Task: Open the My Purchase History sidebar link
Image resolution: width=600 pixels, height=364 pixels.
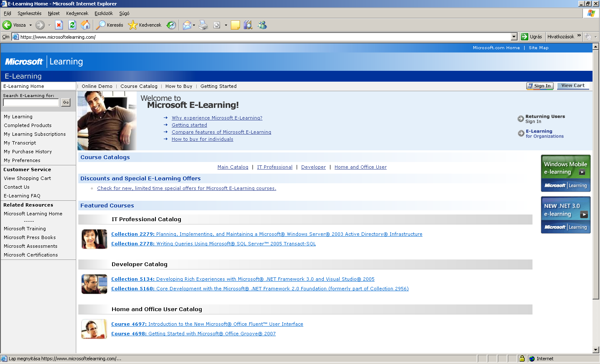Action: tap(28, 152)
